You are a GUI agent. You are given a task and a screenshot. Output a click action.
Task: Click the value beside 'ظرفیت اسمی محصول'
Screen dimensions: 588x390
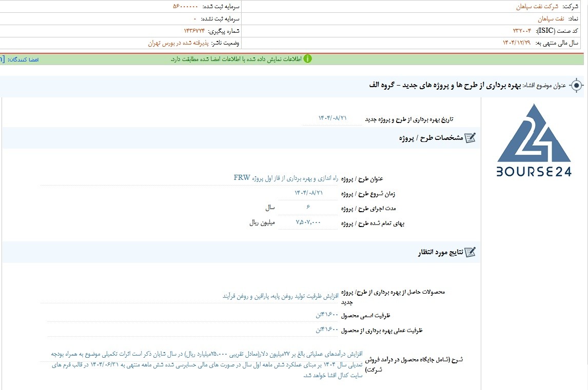click(327, 315)
